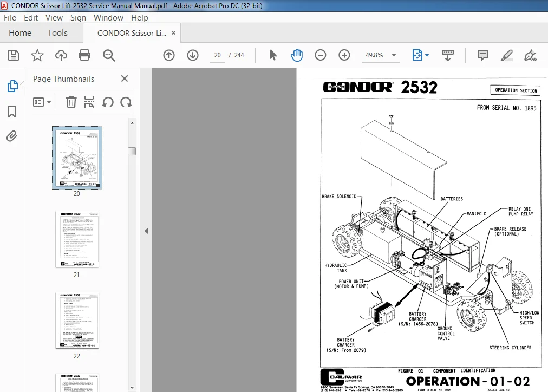Image resolution: width=548 pixels, height=392 pixels.
Task: Close the Page Thumbnails panel
Action: point(125,79)
